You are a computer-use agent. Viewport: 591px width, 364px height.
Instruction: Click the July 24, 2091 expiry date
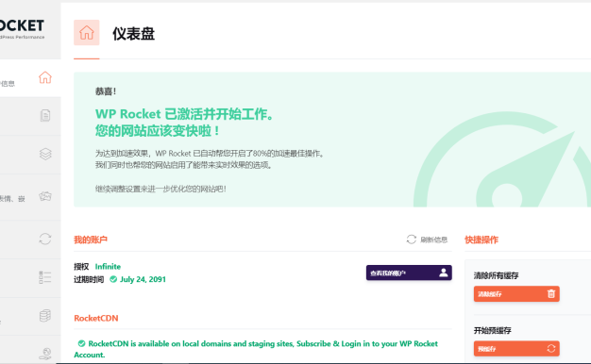143,279
